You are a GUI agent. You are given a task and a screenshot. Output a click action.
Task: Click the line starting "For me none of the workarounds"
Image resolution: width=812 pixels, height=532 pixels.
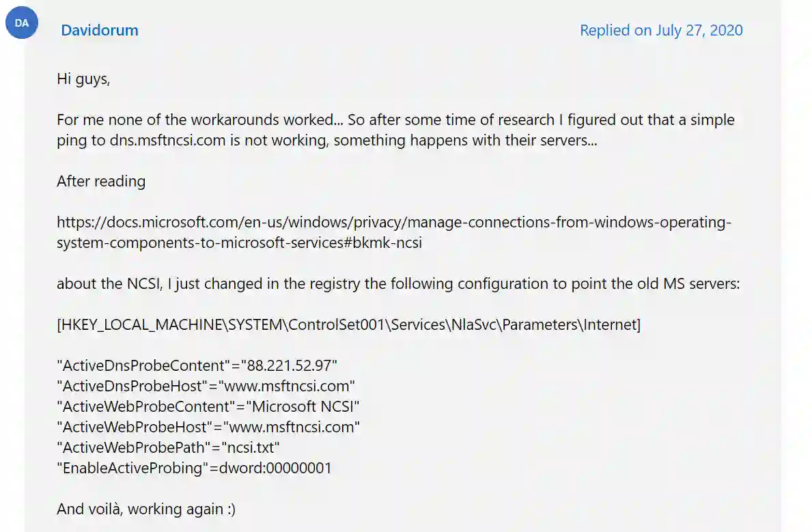tap(395, 120)
